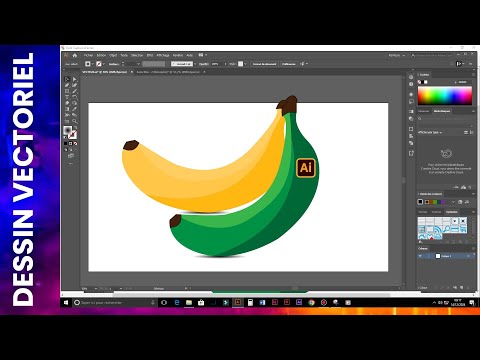Select the Calque 1 layer row

point(446,256)
